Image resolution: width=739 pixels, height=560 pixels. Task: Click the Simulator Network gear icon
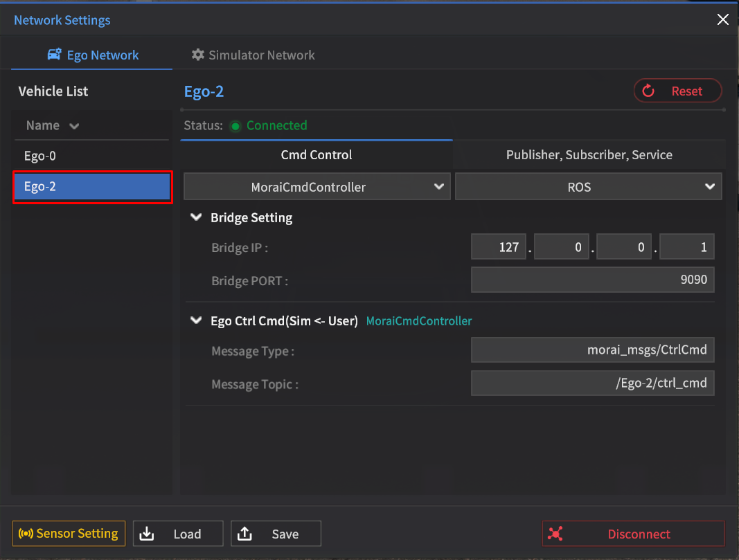(x=198, y=55)
